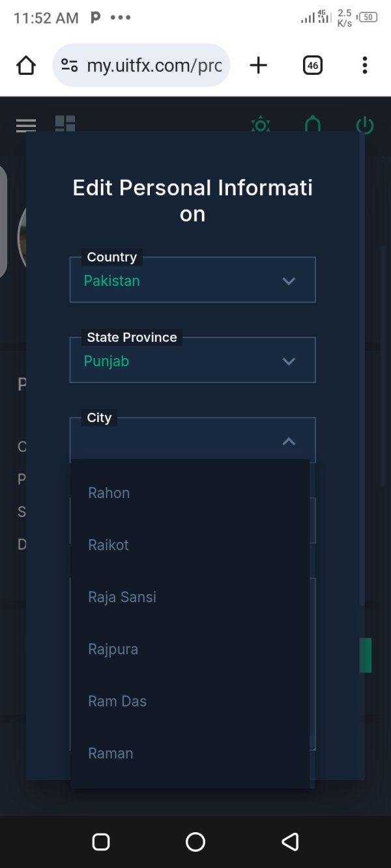
Task: Click the dashboard grid icon
Action: [x=65, y=123]
